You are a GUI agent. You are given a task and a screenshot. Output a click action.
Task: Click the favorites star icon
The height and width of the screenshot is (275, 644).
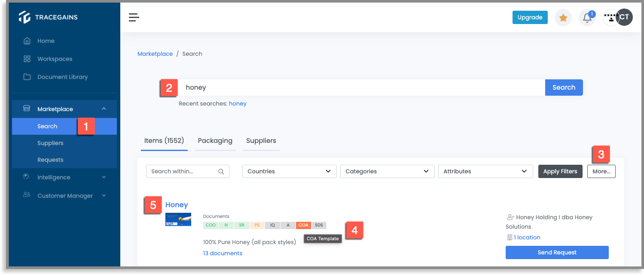tap(563, 17)
